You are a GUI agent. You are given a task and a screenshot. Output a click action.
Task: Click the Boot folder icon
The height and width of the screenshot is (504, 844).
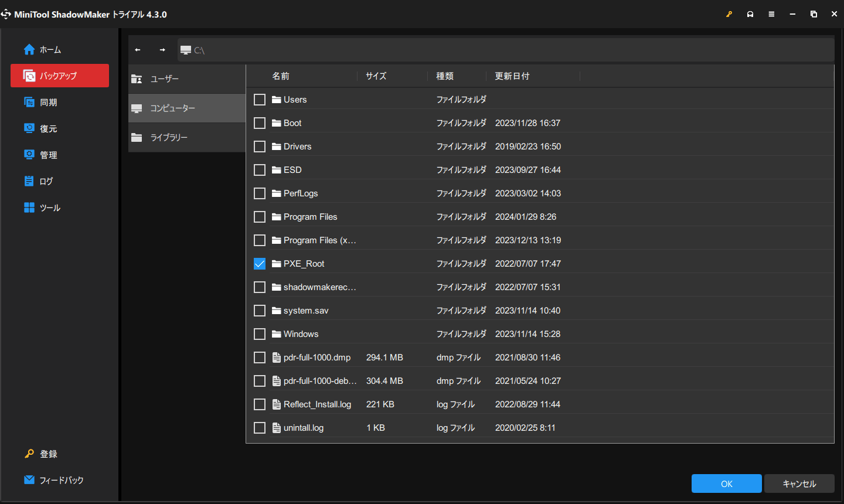tap(277, 123)
